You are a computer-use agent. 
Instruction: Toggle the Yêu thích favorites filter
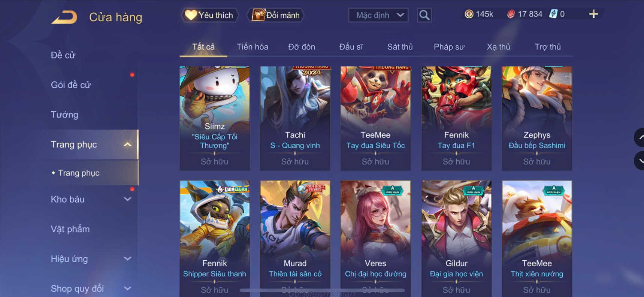click(x=210, y=15)
